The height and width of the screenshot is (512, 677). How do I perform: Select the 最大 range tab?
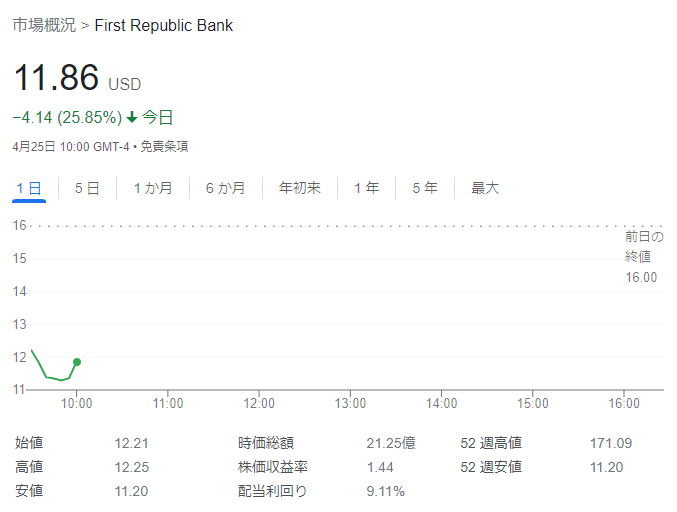[x=485, y=188]
